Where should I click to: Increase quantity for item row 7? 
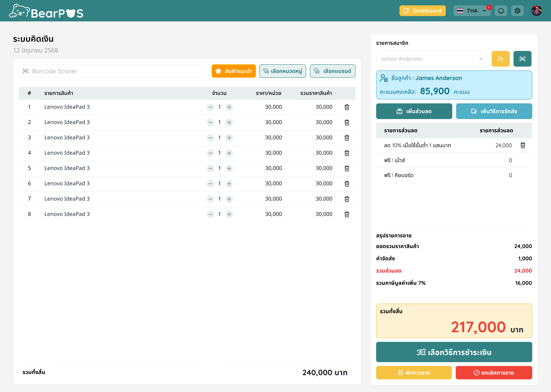click(229, 199)
